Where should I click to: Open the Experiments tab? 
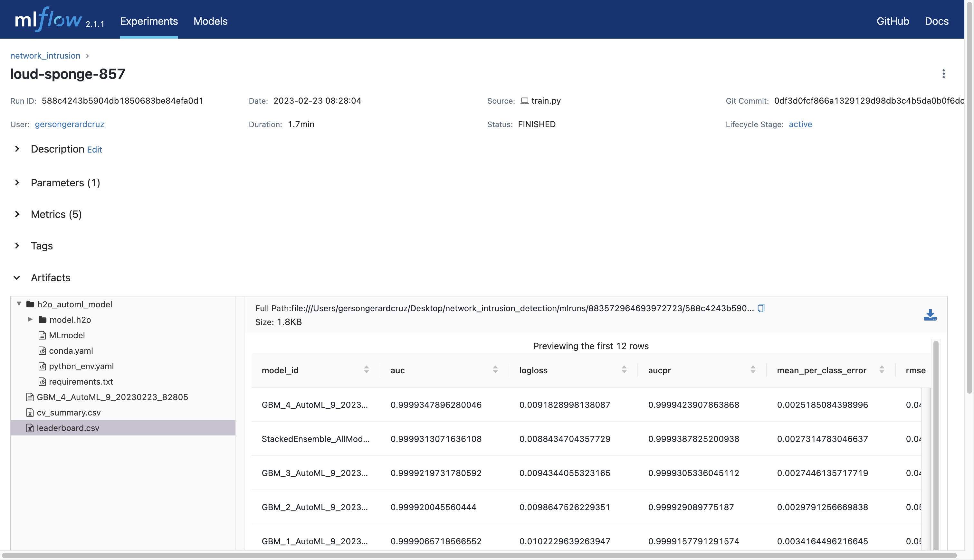pyautogui.click(x=149, y=21)
